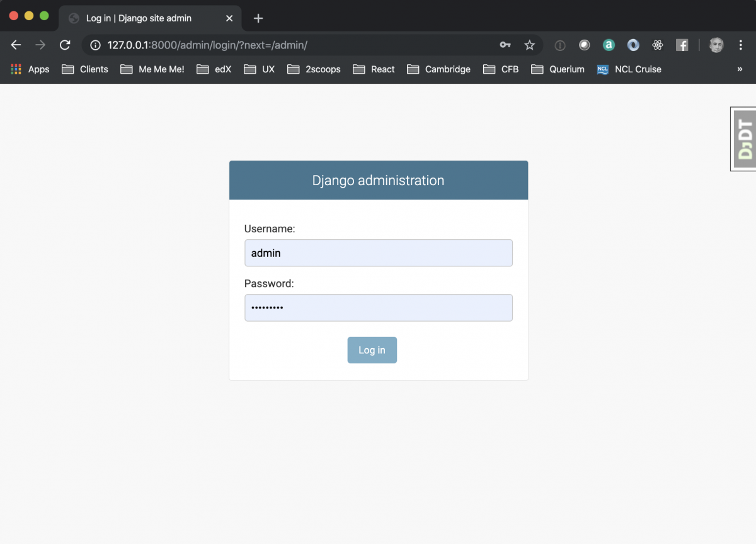Click the Facebook extension icon
Viewport: 756px width, 544px height.
pos(682,45)
